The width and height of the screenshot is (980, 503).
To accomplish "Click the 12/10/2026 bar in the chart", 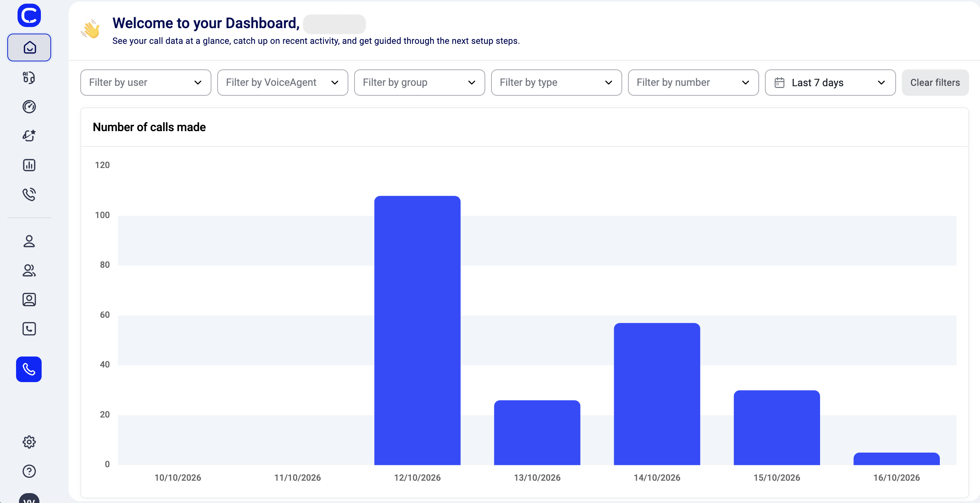I will 417,330.
